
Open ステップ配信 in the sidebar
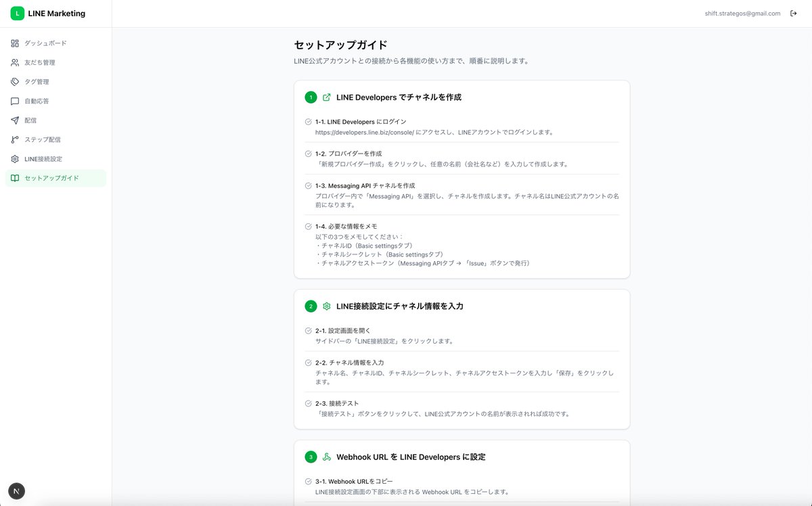(55, 140)
